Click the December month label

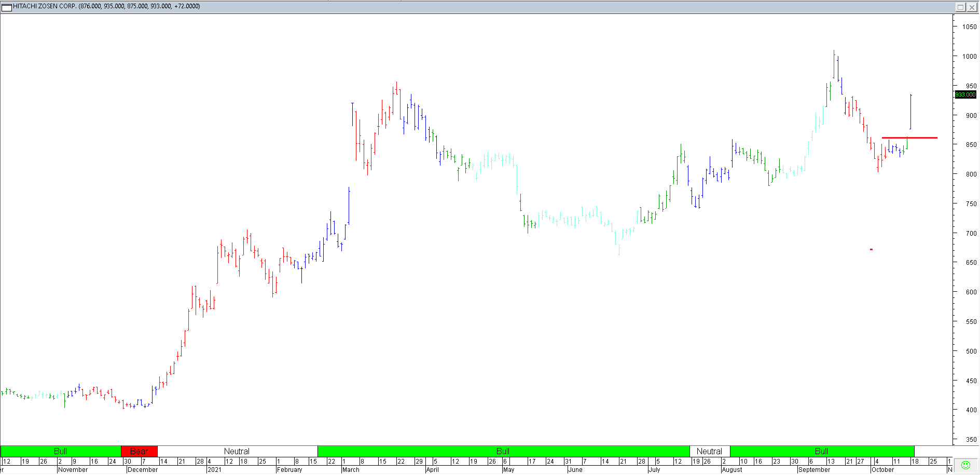[x=143, y=470]
